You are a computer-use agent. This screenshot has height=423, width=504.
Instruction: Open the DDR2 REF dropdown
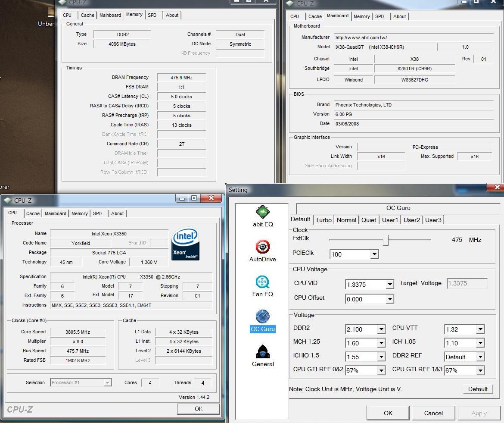(480, 357)
